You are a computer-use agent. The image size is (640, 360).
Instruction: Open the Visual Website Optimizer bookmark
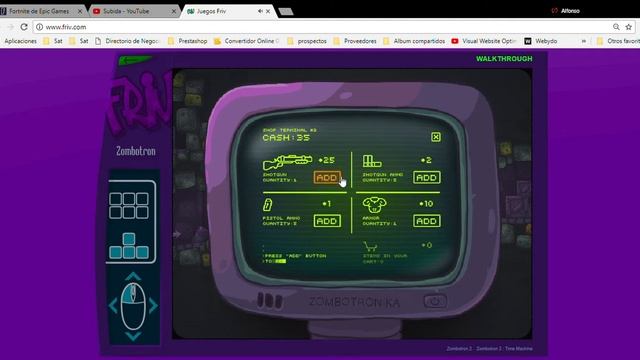484,41
